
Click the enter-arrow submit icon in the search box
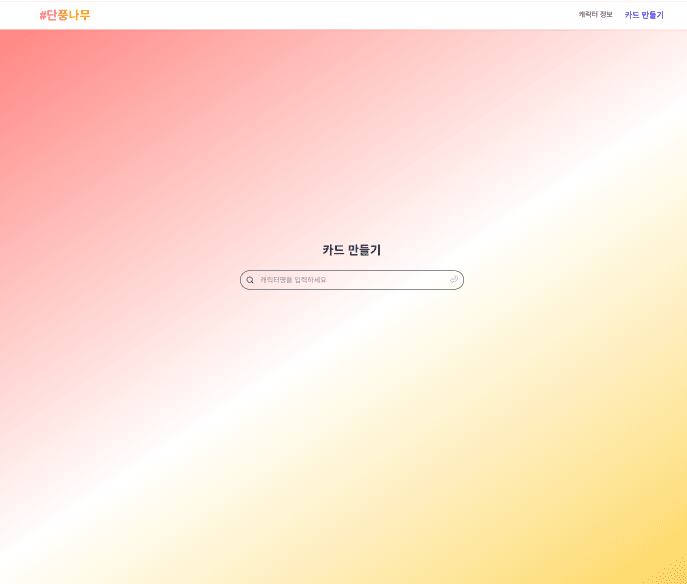coord(453,280)
